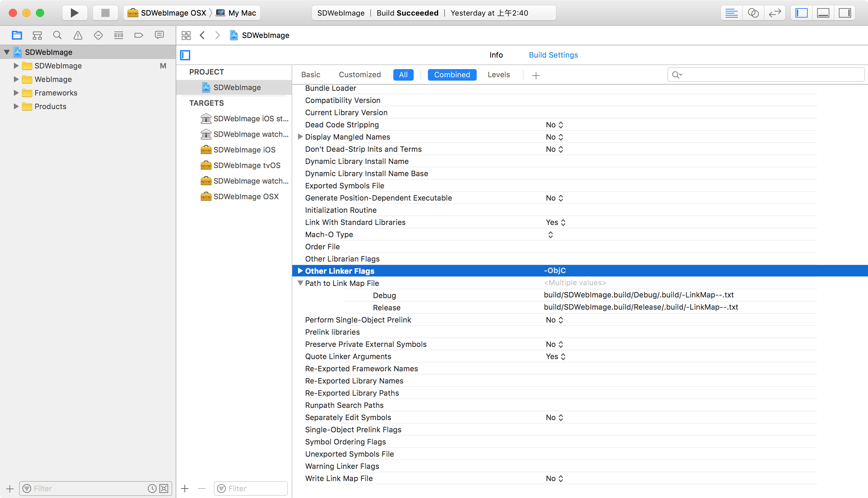Toggle the Debug area visibility

[x=823, y=13]
